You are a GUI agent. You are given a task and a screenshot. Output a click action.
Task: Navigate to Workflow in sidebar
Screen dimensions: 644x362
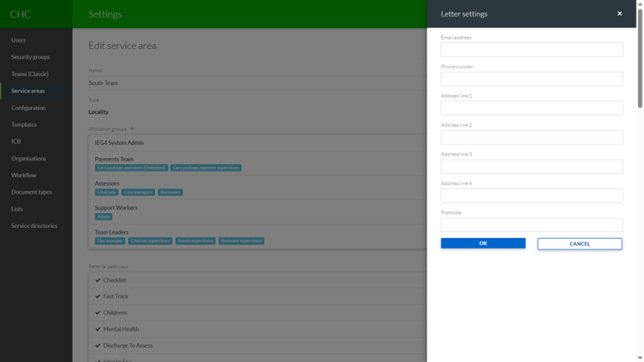(24, 175)
